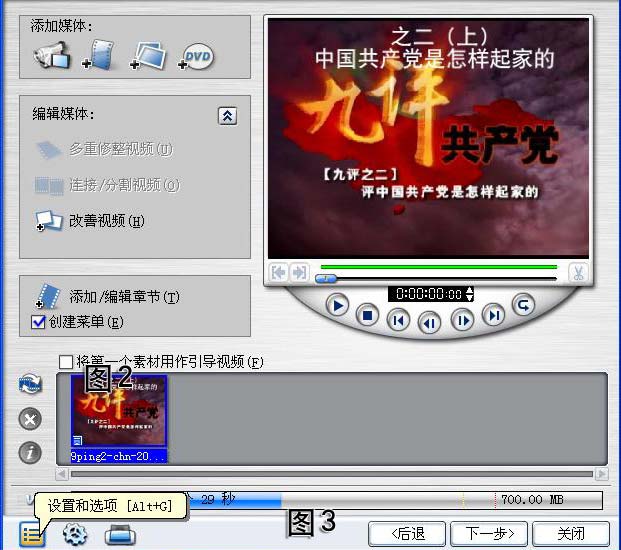Enable 将第一个素材用作引导视频 checkbox
Viewport: 621px width, 550px height.
coord(66,361)
